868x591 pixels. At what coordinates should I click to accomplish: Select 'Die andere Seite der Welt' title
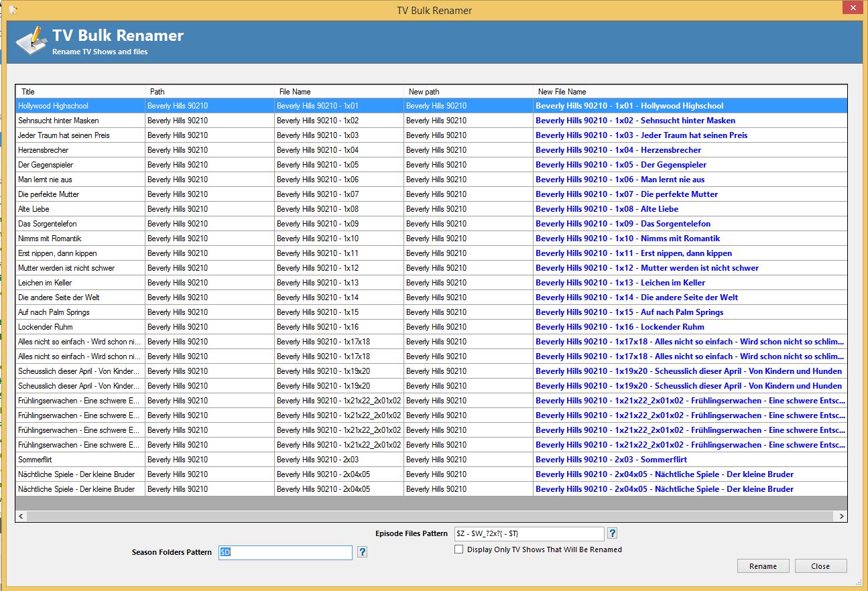(x=80, y=298)
